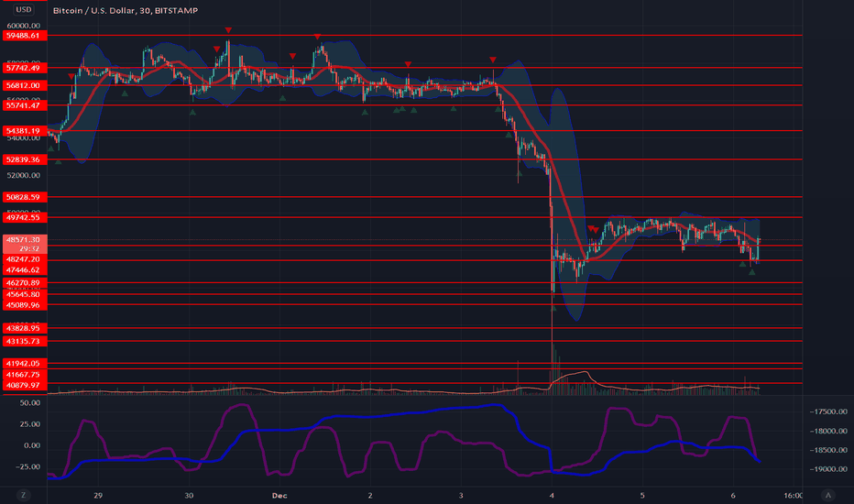Select the 43828.95 price level label
The image size is (854, 504).
pyautogui.click(x=25, y=328)
